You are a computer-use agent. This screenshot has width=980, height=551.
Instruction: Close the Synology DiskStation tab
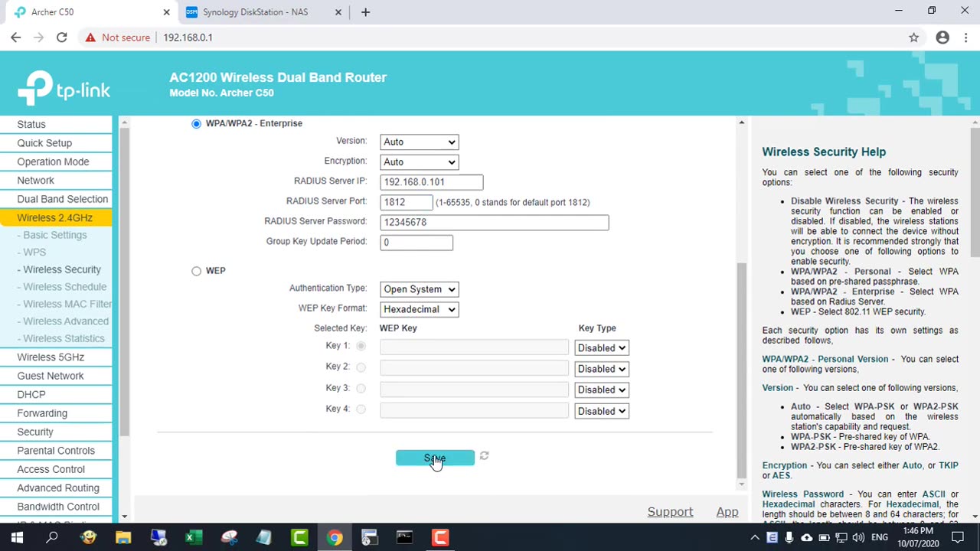(x=340, y=12)
